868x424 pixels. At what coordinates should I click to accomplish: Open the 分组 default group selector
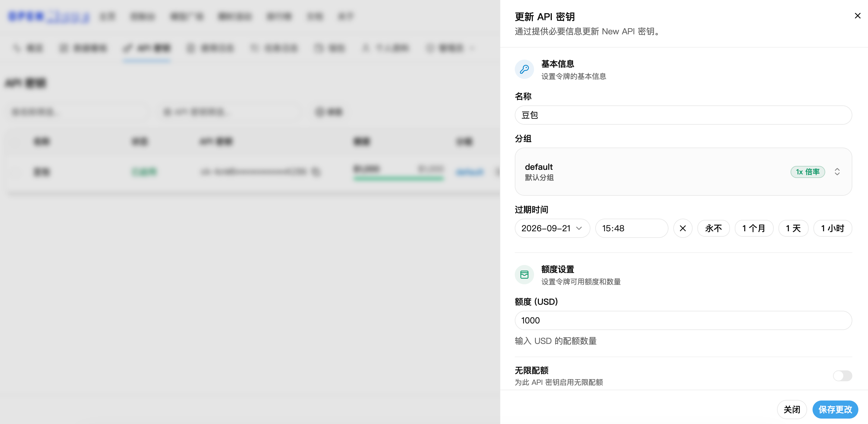pos(683,172)
